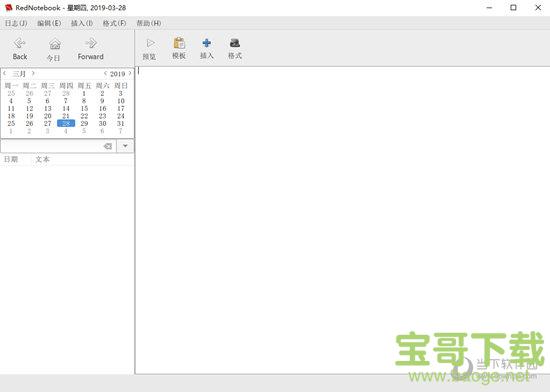This screenshot has width=550, height=392.
Task: Click the Forward navigation arrow icon
Action: click(91, 43)
